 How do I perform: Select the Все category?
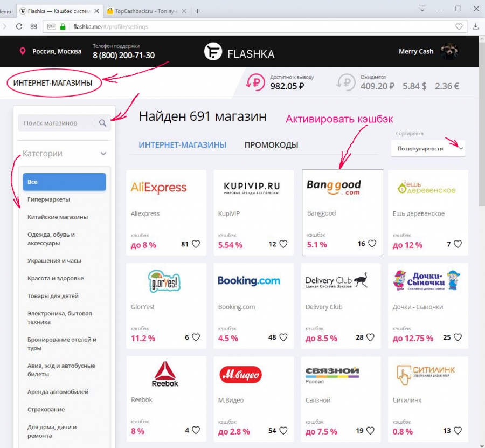[64, 182]
